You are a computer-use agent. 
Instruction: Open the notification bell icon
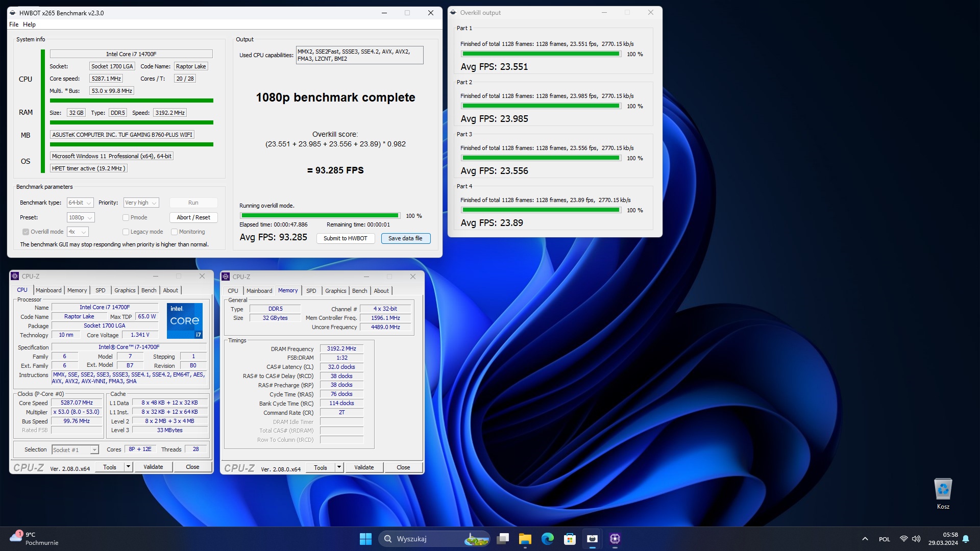point(966,539)
